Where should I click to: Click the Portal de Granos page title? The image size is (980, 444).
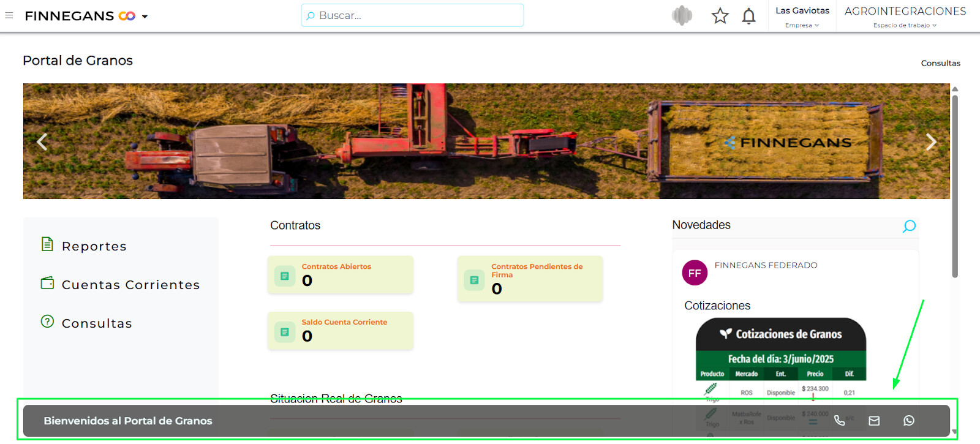tap(78, 61)
